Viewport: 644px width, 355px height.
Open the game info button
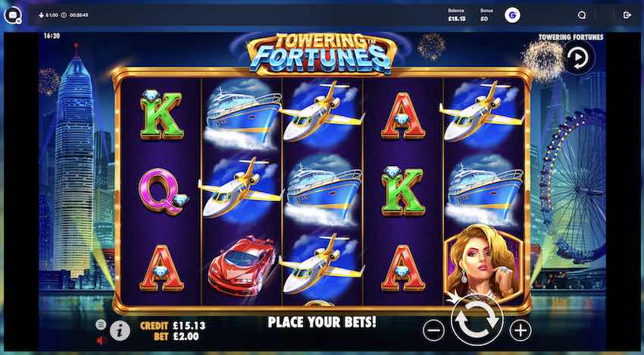point(120,330)
